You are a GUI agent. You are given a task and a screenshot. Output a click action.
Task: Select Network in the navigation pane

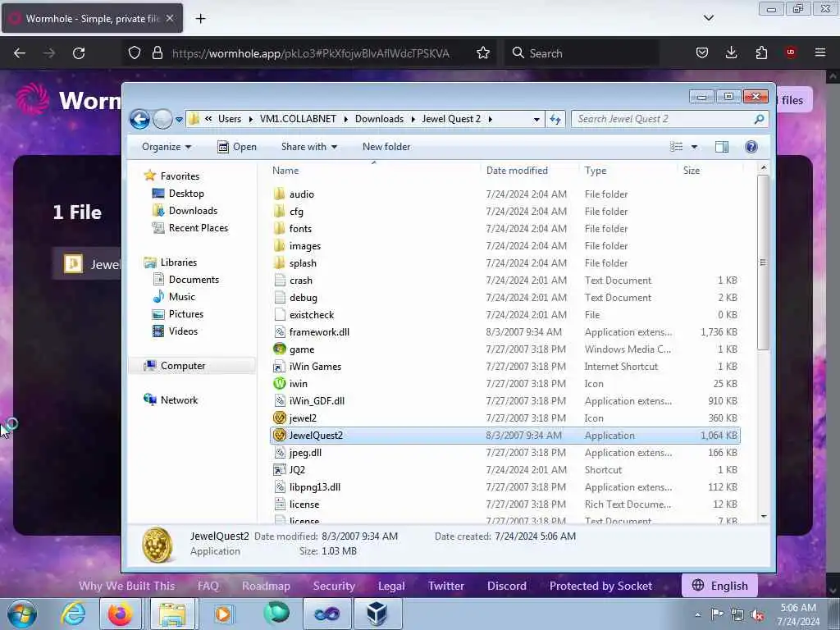171,400
